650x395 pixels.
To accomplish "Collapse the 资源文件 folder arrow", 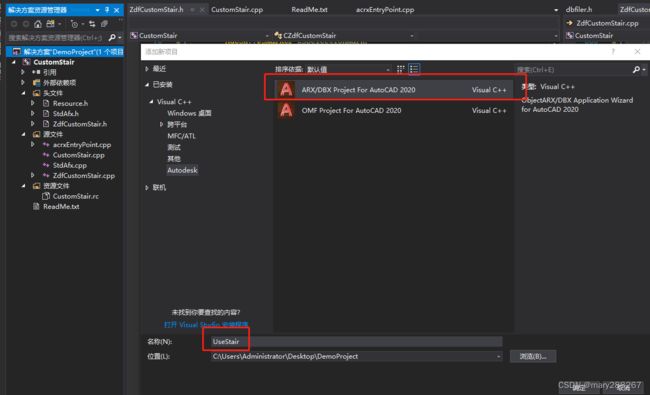I will (23, 186).
